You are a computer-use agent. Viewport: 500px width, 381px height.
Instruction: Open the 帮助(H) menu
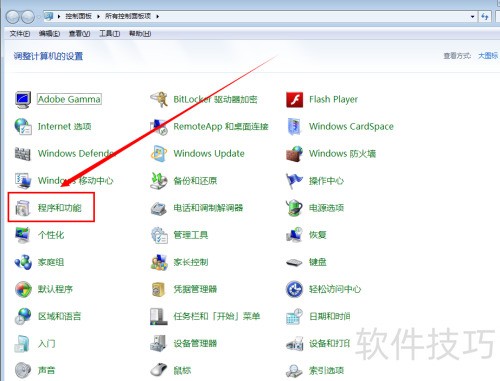[x=140, y=34]
